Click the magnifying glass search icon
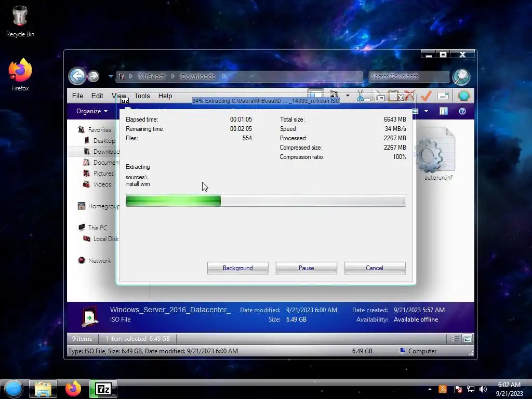Screen dimensions: 532x399 pyautogui.click(x=461, y=77)
